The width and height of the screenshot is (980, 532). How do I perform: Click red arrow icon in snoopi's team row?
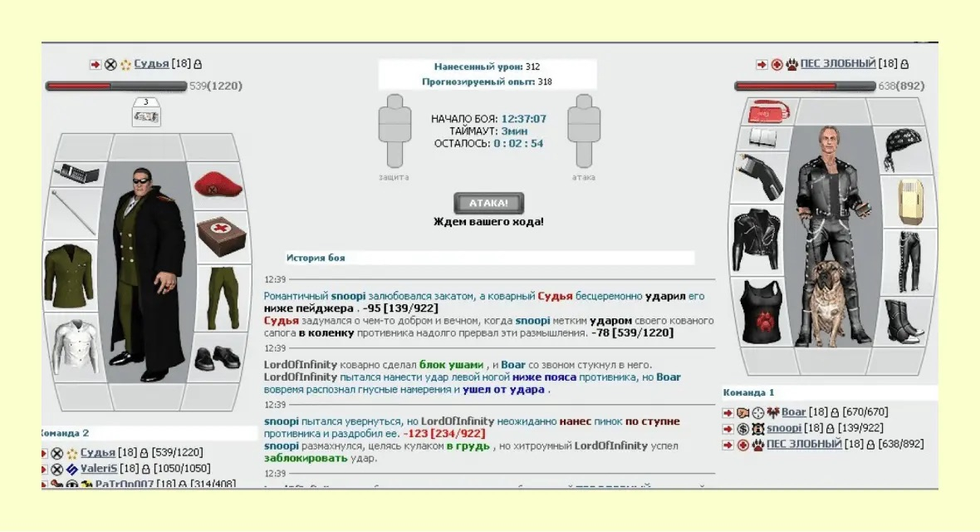(728, 429)
